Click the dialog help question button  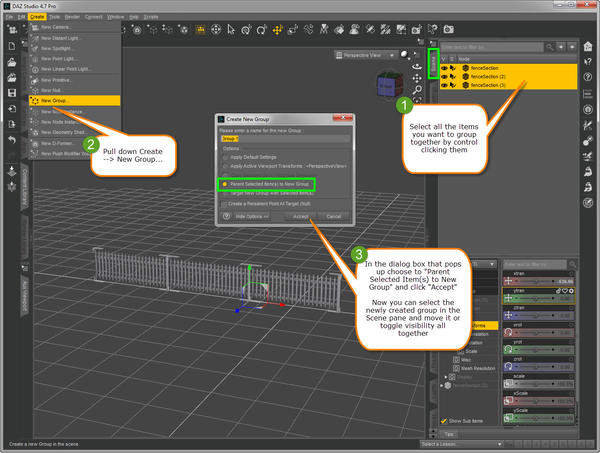[226, 217]
